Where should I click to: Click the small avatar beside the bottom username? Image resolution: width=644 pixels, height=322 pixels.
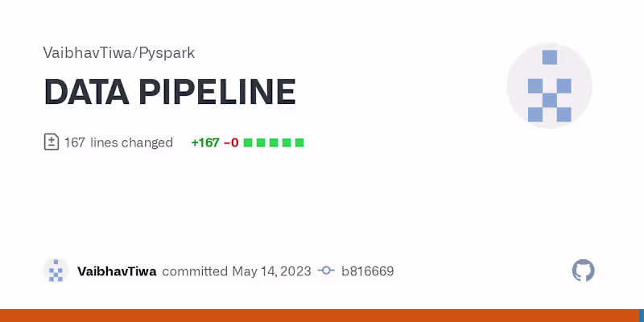pyautogui.click(x=56, y=271)
